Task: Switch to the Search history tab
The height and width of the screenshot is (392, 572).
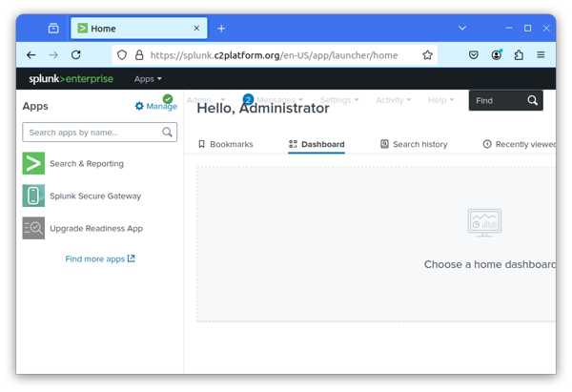Action: [x=414, y=144]
